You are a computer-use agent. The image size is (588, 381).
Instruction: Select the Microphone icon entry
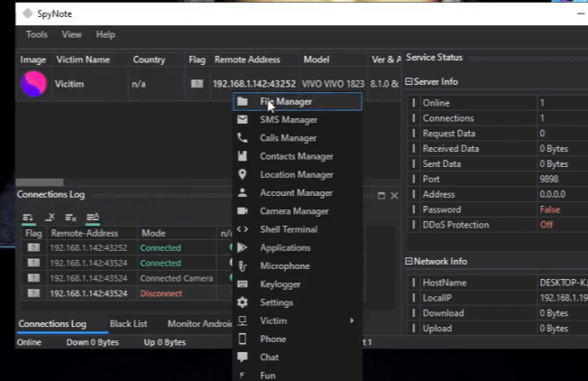242,266
